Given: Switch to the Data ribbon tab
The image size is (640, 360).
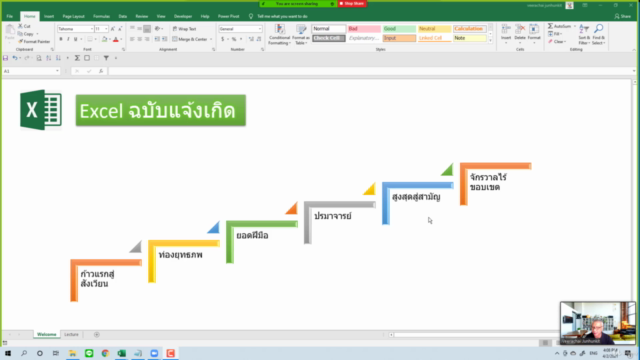Looking at the screenshot, I should point(122,16).
